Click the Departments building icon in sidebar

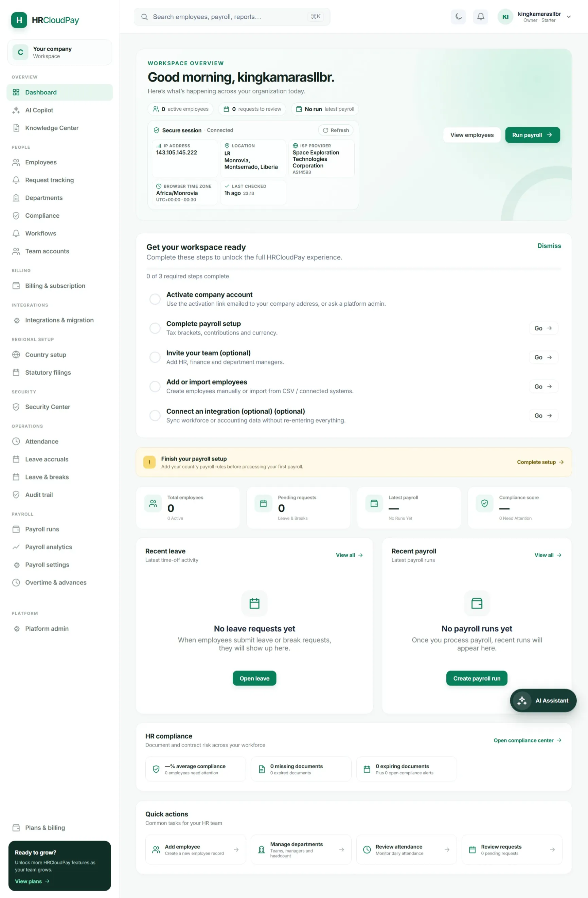coord(16,198)
